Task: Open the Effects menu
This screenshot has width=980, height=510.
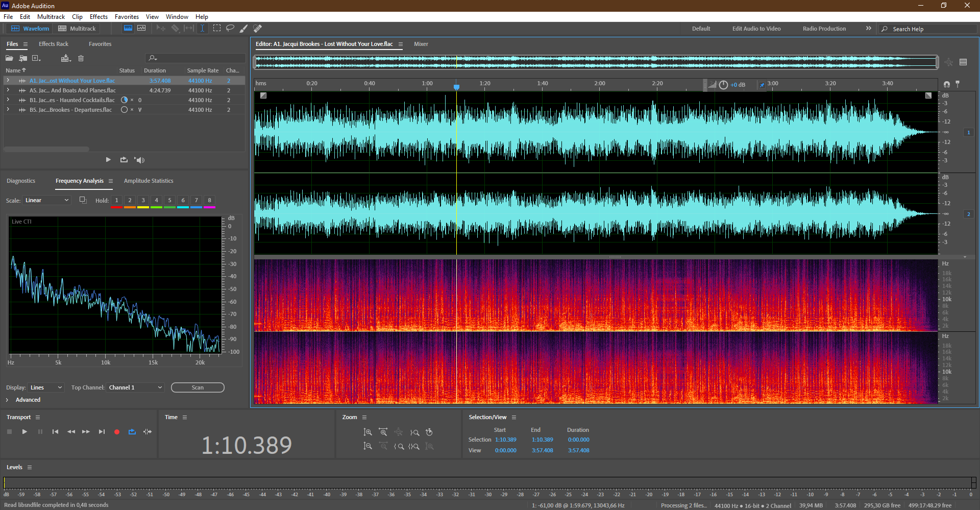Action: (x=99, y=16)
